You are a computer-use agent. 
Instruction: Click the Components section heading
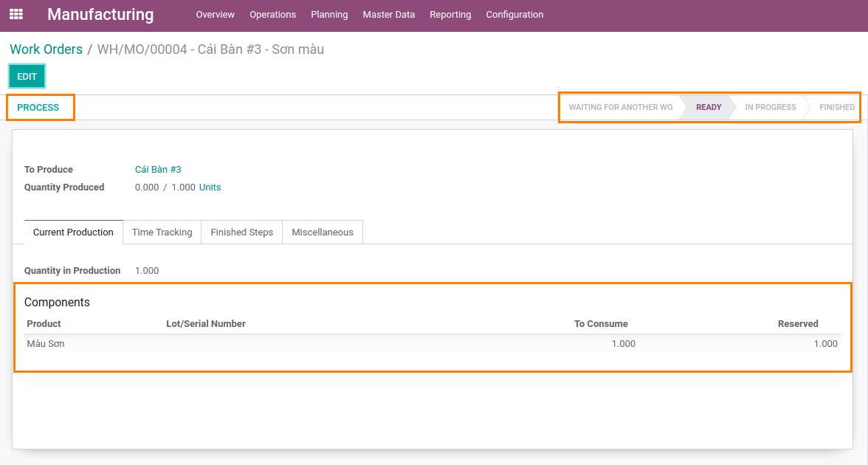coord(57,303)
